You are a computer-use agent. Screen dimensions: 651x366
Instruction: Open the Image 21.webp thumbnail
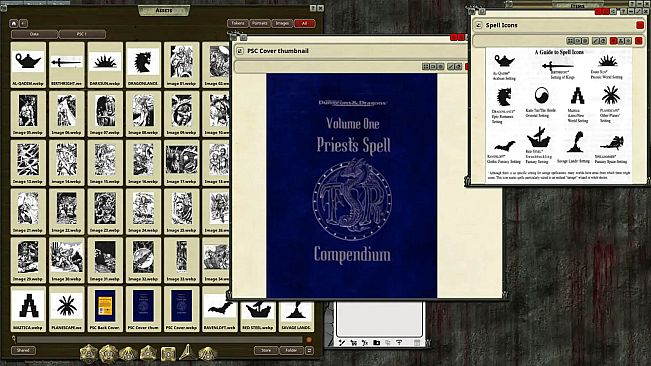point(28,211)
